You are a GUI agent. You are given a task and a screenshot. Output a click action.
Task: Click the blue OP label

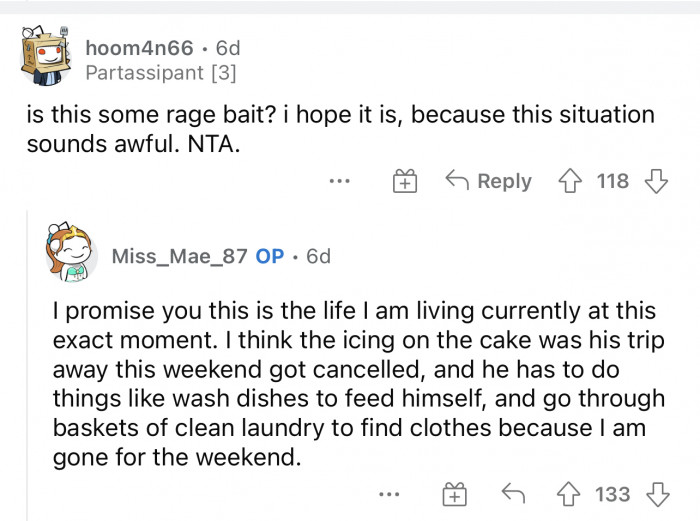coord(270,256)
